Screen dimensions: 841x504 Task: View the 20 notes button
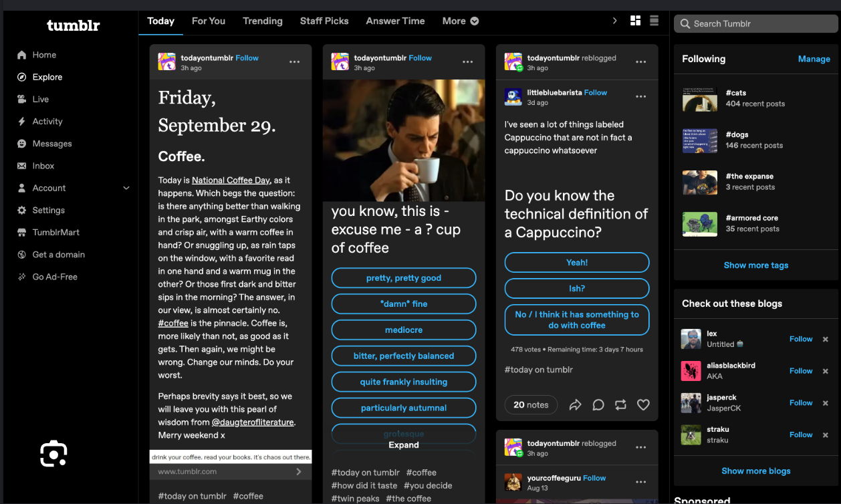tap(531, 404)
